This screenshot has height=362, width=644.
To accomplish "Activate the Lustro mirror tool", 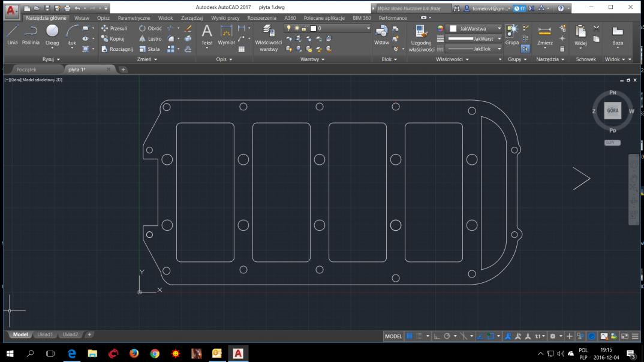I will coord(150,38).
